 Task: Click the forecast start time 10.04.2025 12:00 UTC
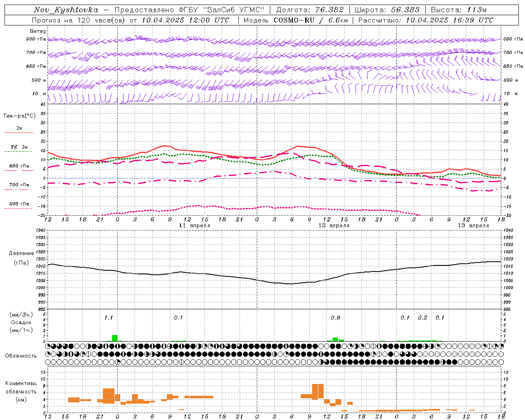[185, 20]
